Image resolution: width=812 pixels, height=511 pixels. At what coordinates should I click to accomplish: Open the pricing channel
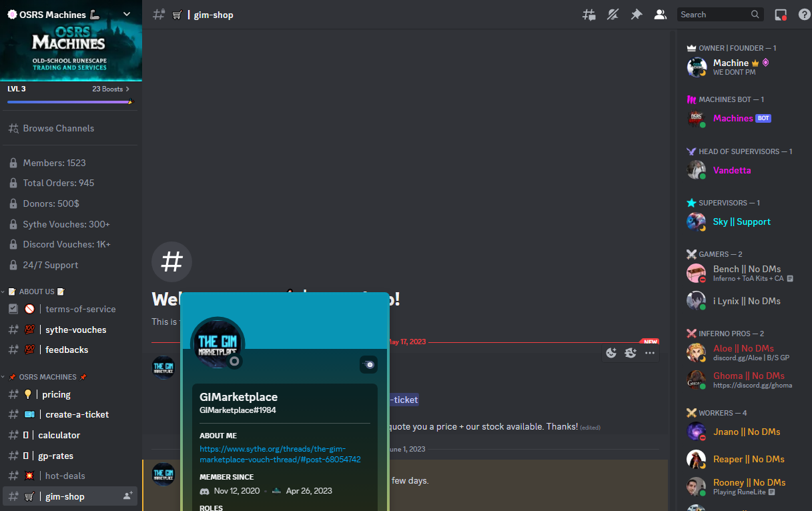71,394
